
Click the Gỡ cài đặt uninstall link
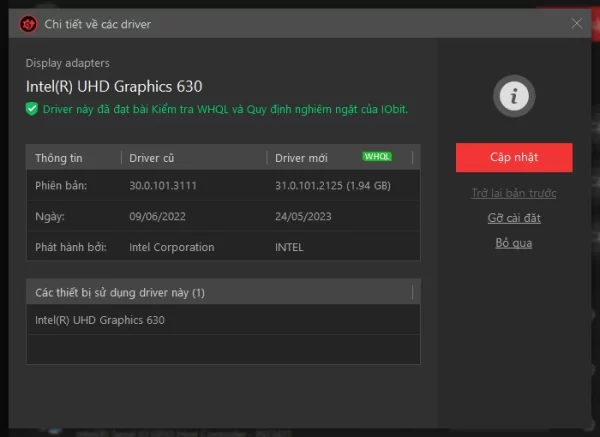pyautogui.click(x=514, y=218)
